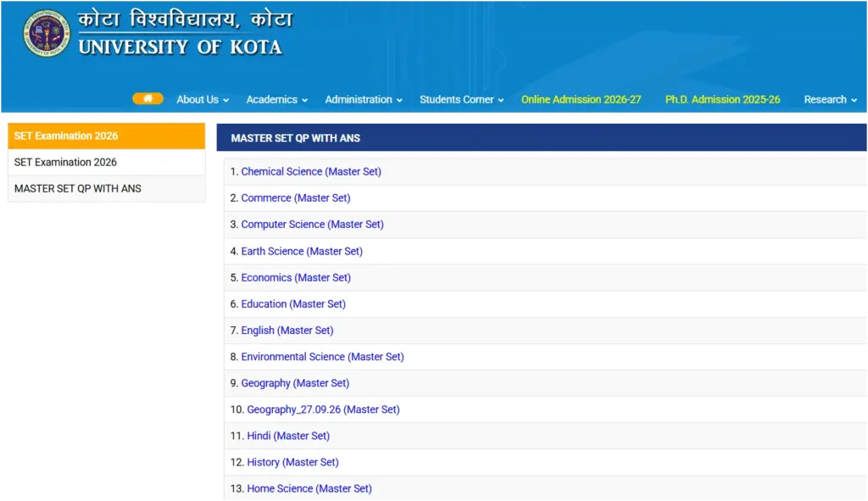Open English (Master Set) link
This screenshot has width=868, height=501.
click(287, 331)
